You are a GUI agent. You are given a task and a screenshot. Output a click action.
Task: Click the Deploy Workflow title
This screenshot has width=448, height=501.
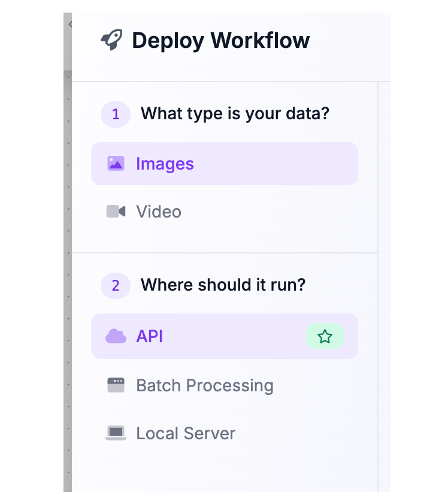[x=220, y=41]
